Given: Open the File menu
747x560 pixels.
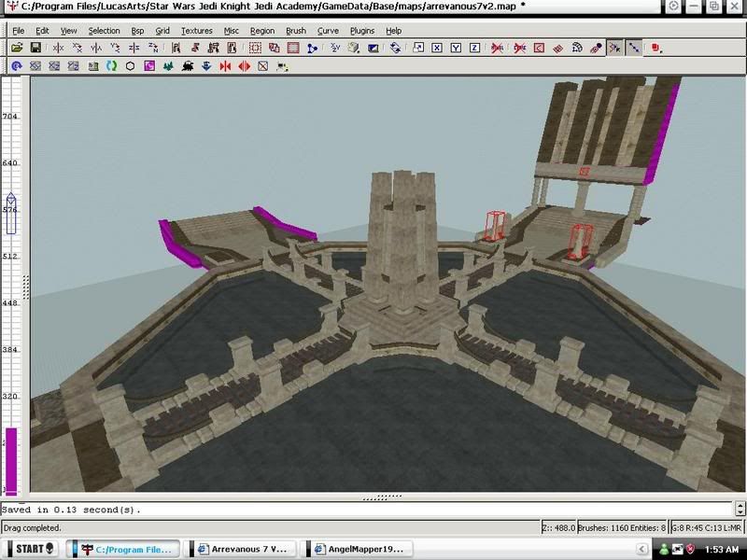Looking at the screenshot, I should pos(18,31).
